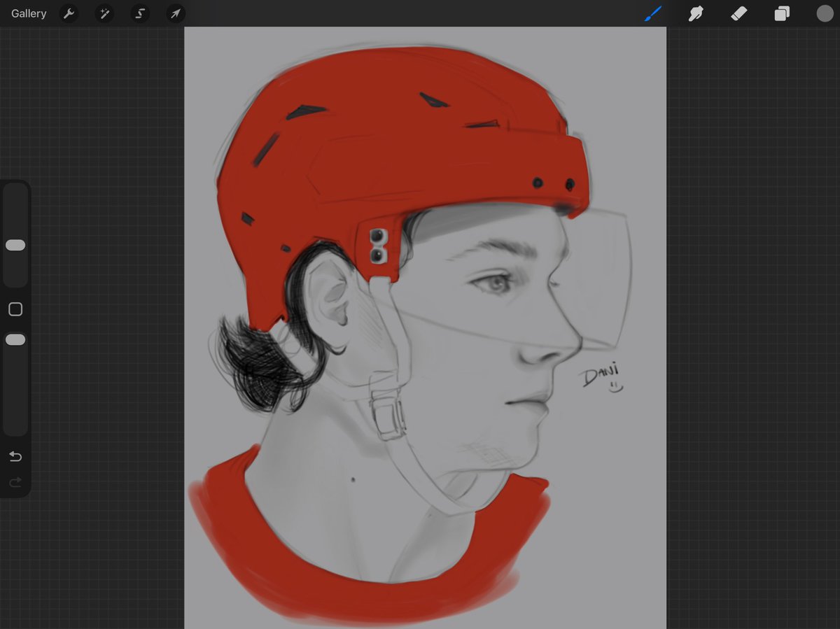This screenshot has width=840, height=629.
Task: Activate the Selection S-ribbon tool
Action: coord(140,13)
